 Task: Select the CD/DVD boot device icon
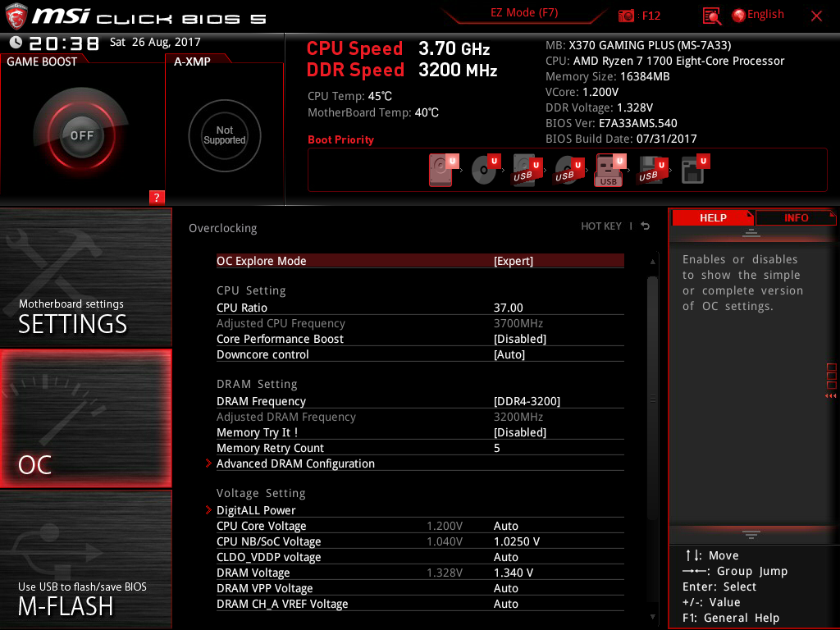(x=486, y=170)
